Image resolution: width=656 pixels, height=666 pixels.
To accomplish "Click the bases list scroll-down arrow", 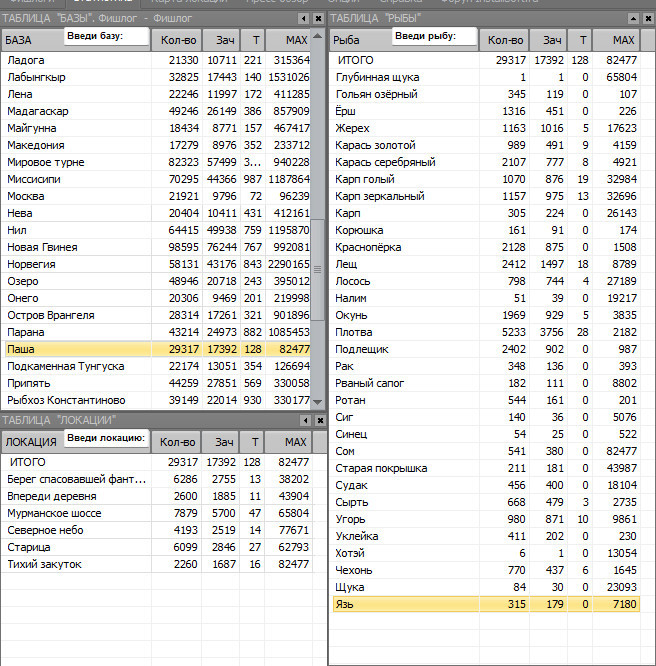I will [319, 402].
